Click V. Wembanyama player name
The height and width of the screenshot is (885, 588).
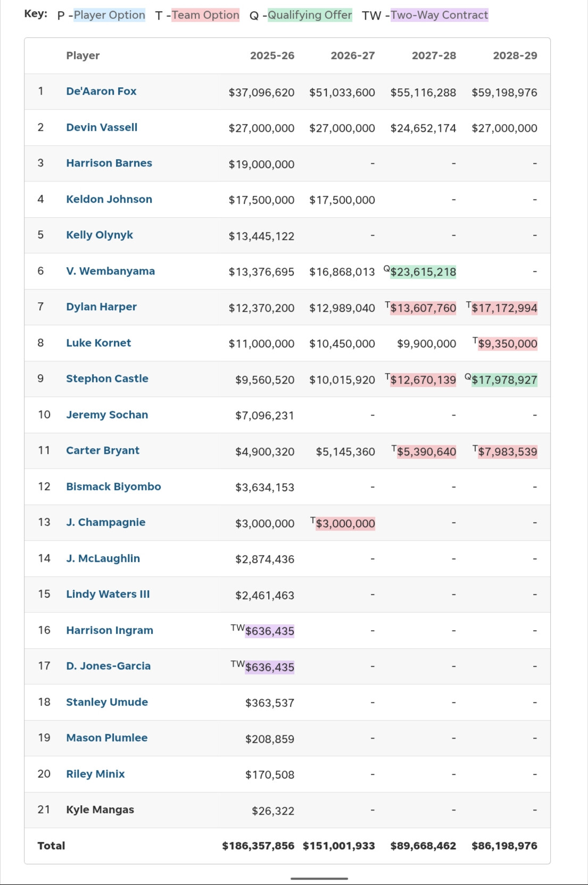pos(110,271)
